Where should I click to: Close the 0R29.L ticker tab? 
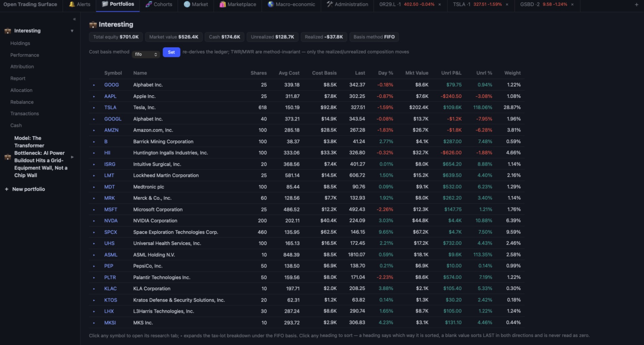(x=440, y=4)
